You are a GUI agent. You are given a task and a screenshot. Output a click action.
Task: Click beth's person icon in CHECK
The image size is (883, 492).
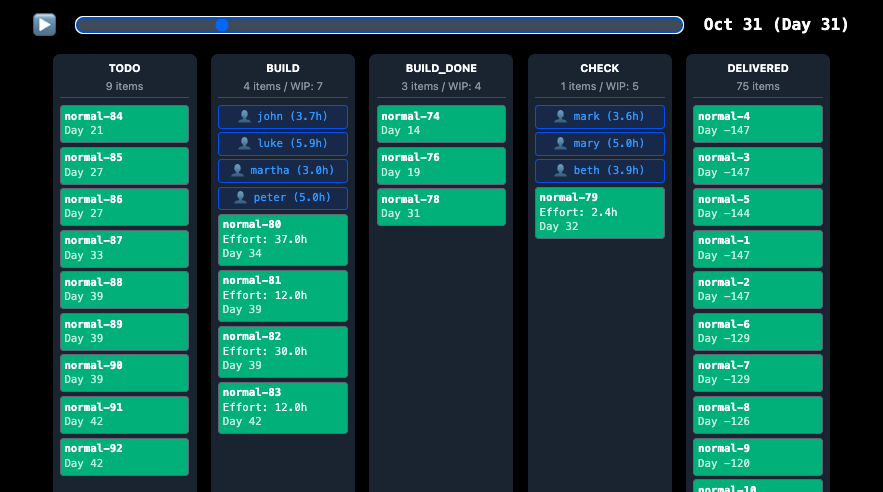561,171
